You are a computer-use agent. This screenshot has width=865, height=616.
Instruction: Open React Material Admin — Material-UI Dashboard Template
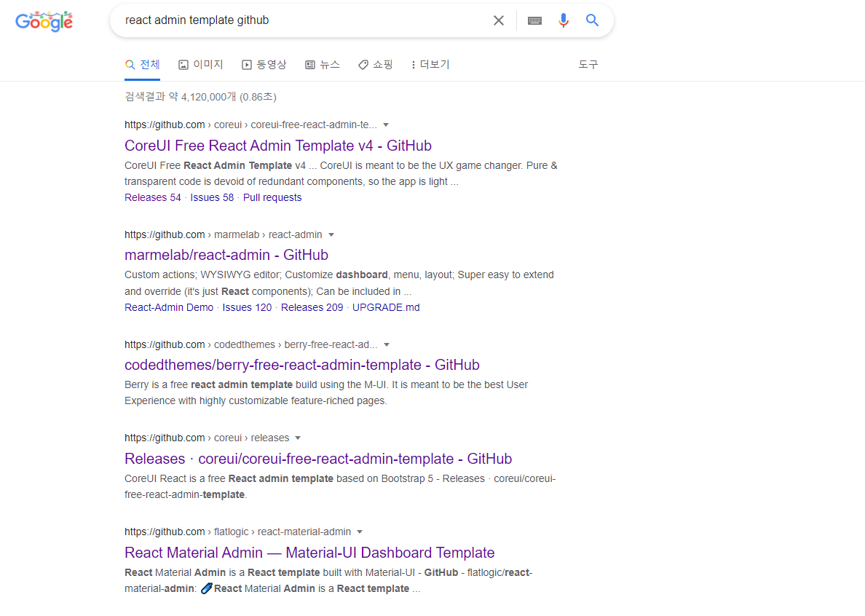click(x=309, y=553)
